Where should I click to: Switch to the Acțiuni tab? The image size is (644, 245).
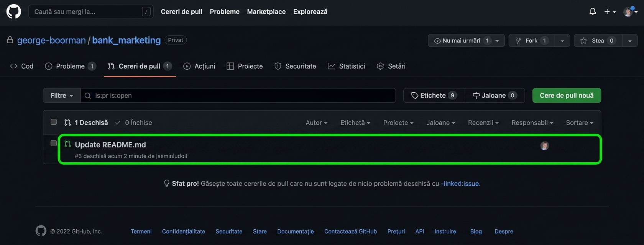(x=199, y=66)
